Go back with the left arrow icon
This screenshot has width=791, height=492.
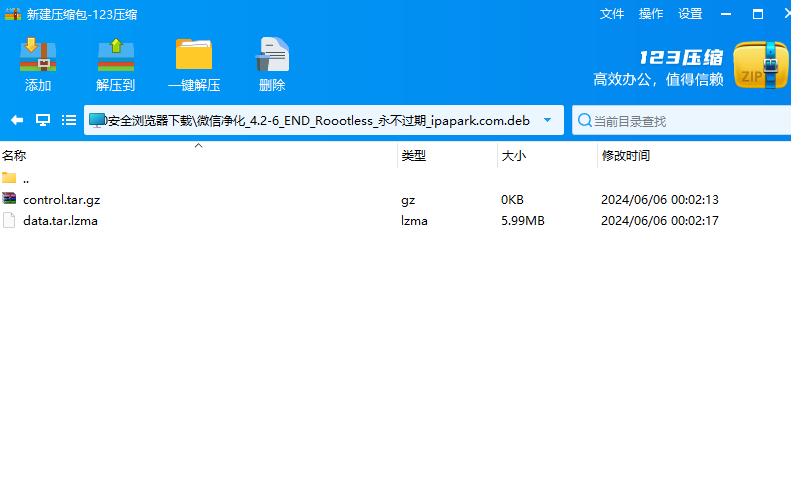click(17, 120)
